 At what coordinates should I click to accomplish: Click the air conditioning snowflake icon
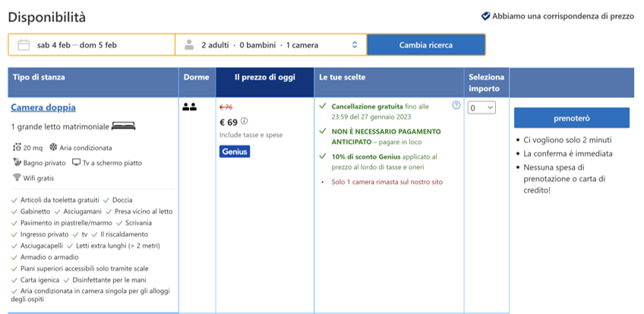(x=53, y=147)
